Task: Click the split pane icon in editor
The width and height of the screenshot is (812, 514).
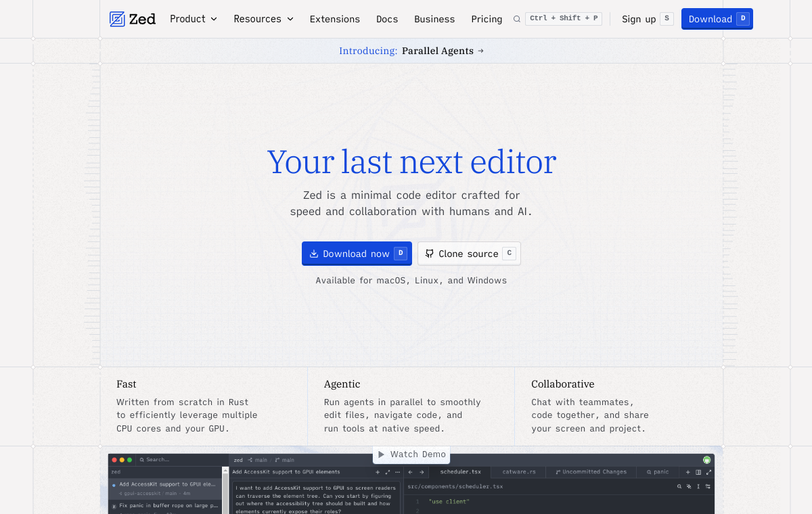Action: point(698,472)
